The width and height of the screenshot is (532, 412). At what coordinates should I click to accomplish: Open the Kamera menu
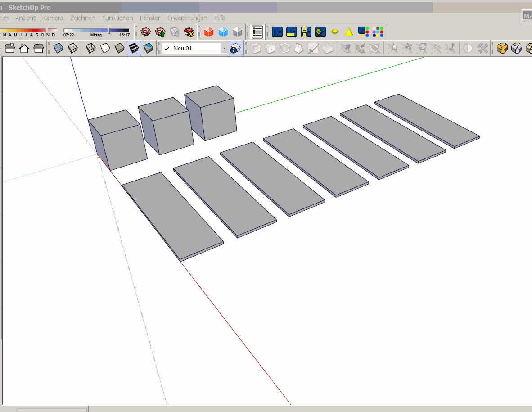53,18
